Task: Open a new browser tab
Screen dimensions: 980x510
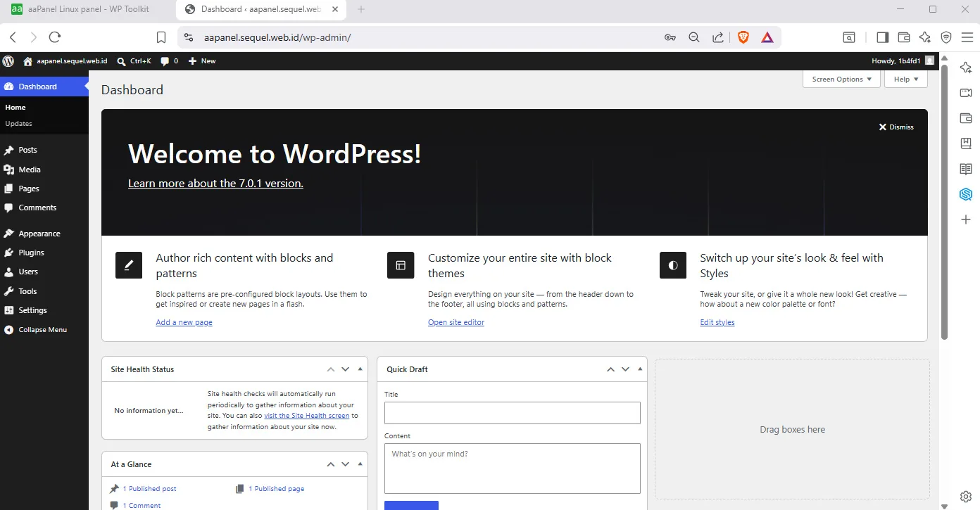Action: pos(361,9)
